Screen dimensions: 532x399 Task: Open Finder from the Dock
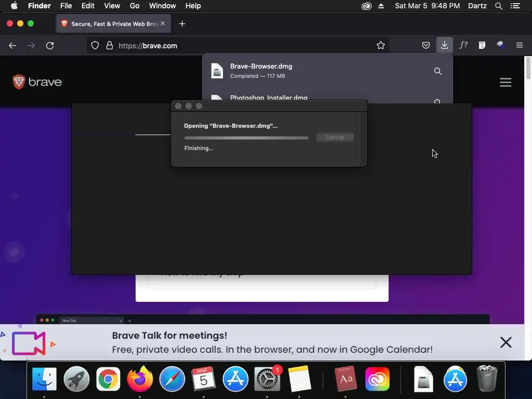pos(45,379)
